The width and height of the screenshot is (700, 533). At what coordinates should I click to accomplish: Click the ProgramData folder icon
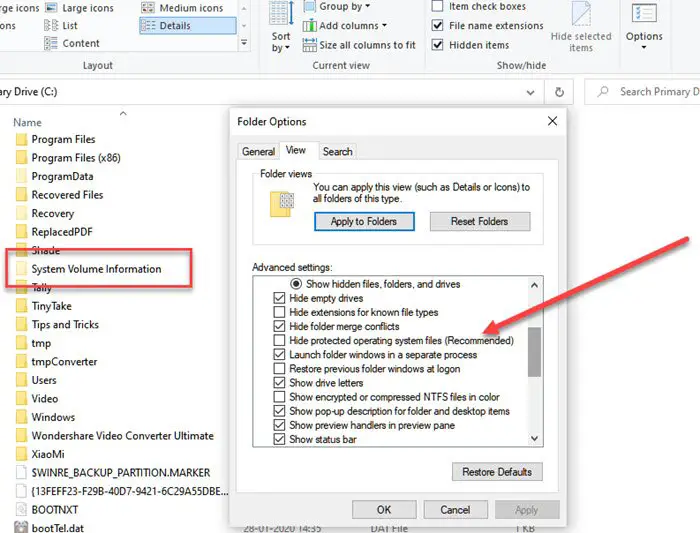tap(21, 177)
